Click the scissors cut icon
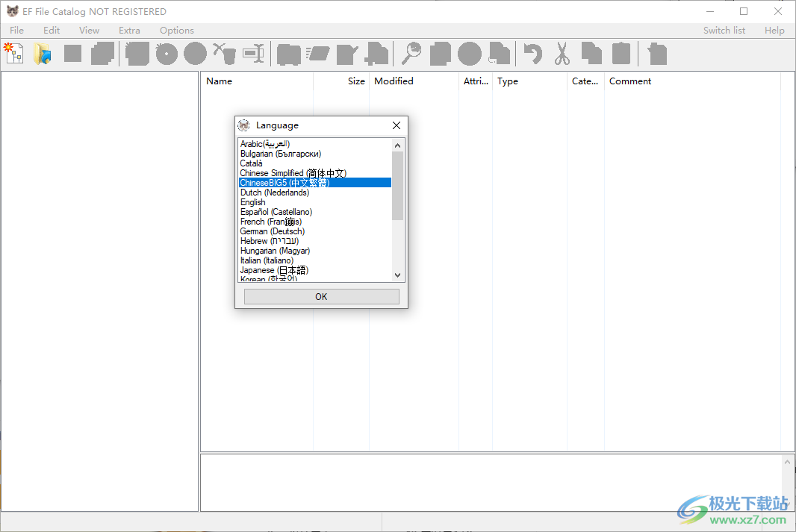The height and width of the screenshot is (532, 796). coord(562,54)
